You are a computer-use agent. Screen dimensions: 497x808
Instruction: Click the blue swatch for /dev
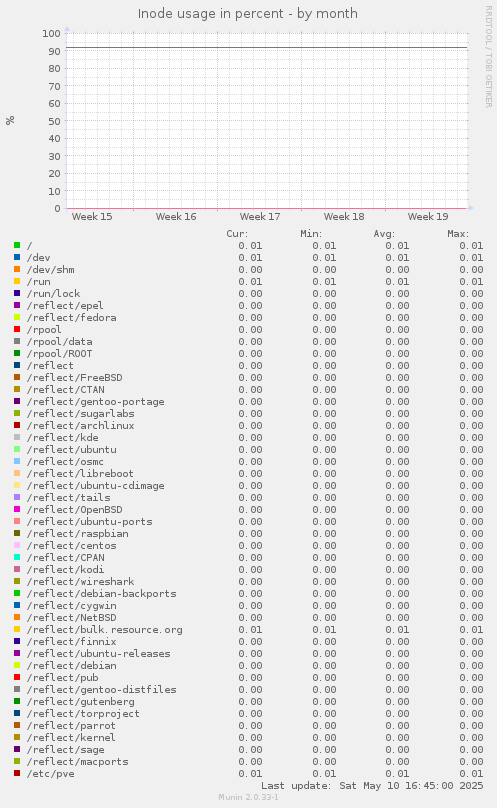click(17, 257)
